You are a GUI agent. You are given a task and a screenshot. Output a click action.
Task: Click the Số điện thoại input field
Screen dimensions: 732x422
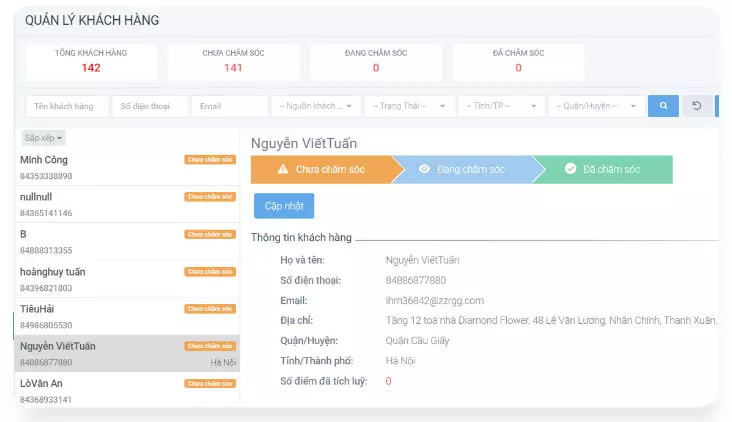point(149,106)
